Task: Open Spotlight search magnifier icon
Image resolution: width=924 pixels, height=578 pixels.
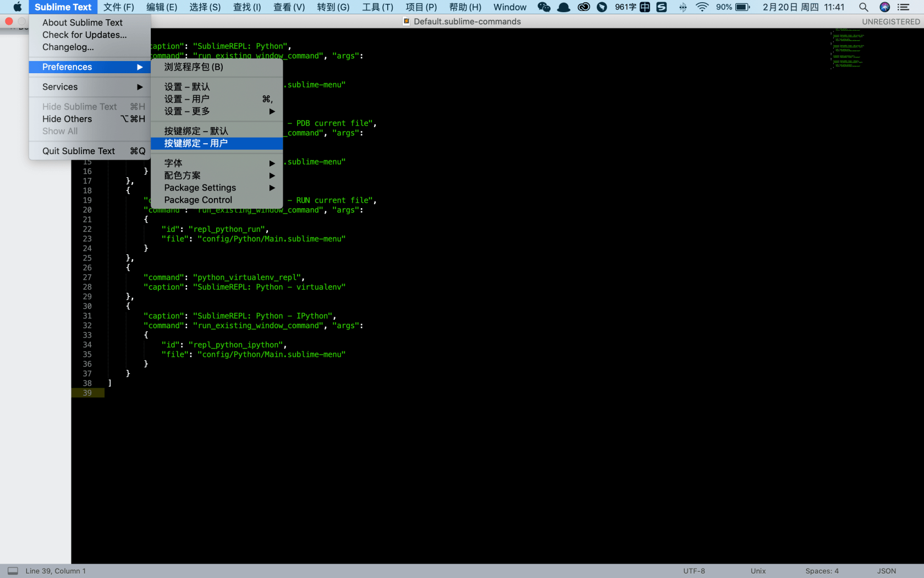Action: pos(864,7)
